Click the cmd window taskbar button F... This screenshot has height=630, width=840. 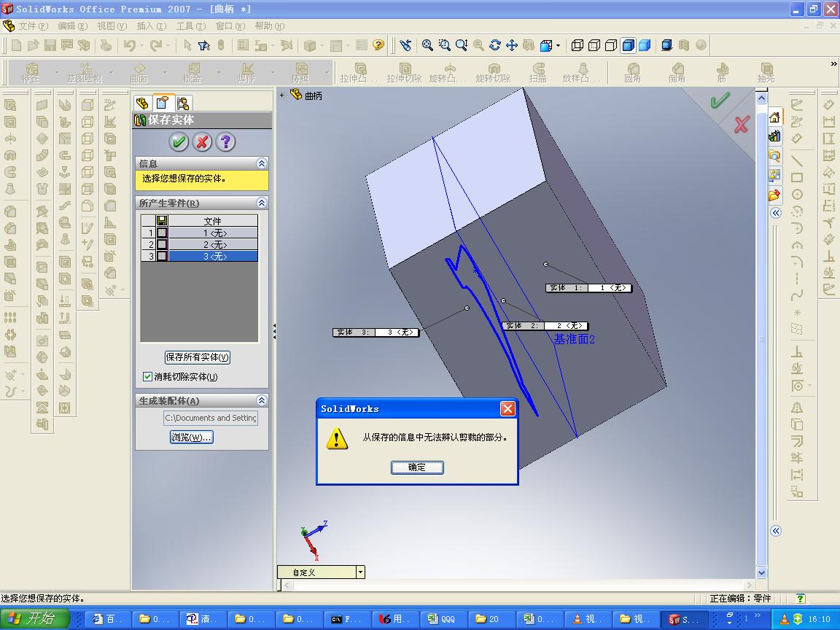349,619
